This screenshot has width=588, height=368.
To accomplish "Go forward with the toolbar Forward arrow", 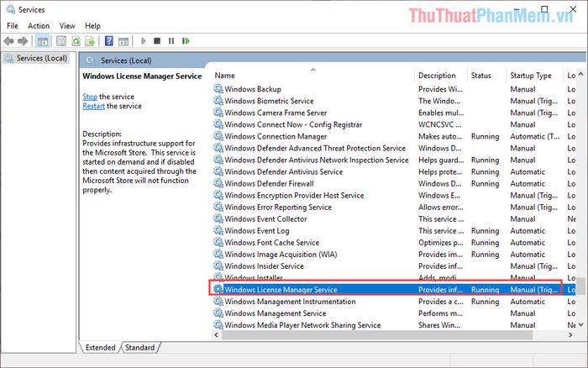I will pos(23,41).
